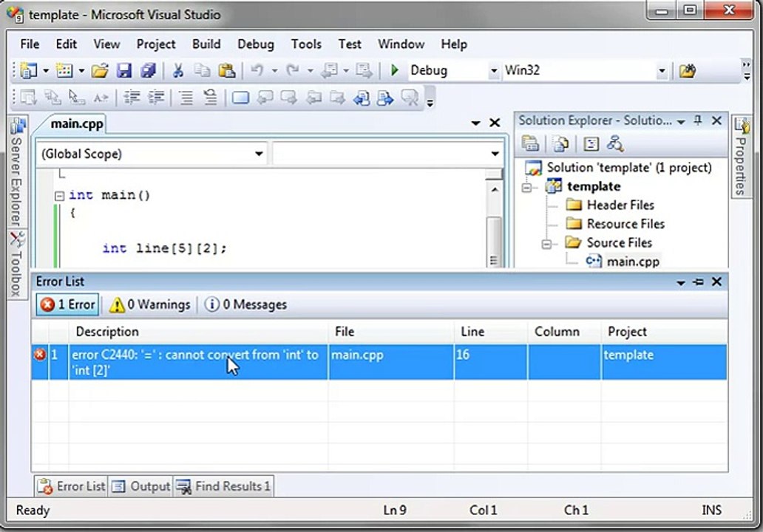Open the Win32 platform dropdown
763x532 pixels.
(662, 71)
